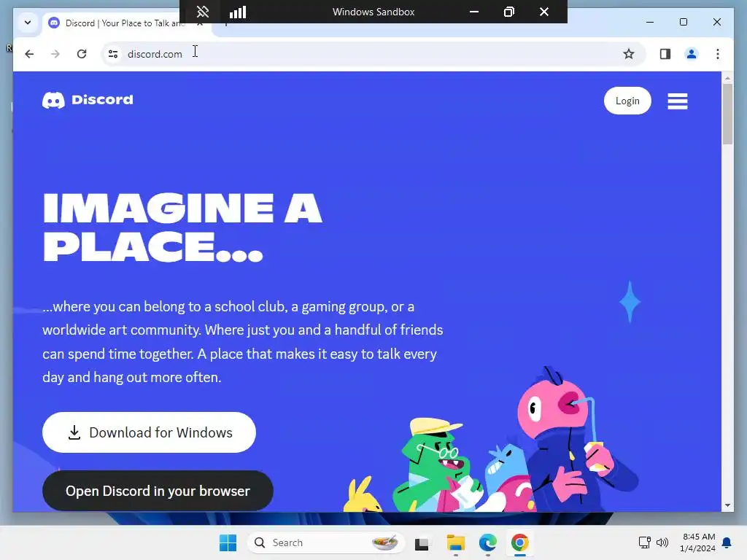Viewport: 747px width, 560px height.
Task: Click the scrollbar up arrow
Action: (x=727, y=77)
